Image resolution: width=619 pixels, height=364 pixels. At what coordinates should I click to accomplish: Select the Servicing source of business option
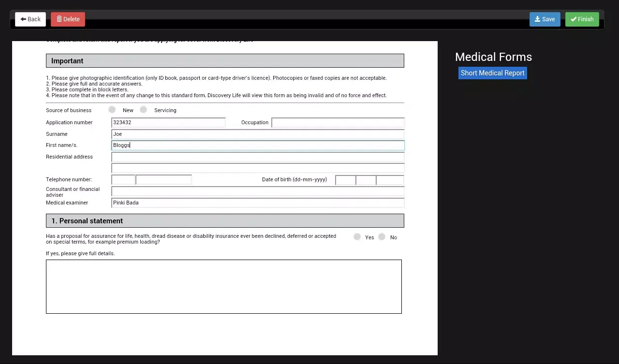(143, 109)
